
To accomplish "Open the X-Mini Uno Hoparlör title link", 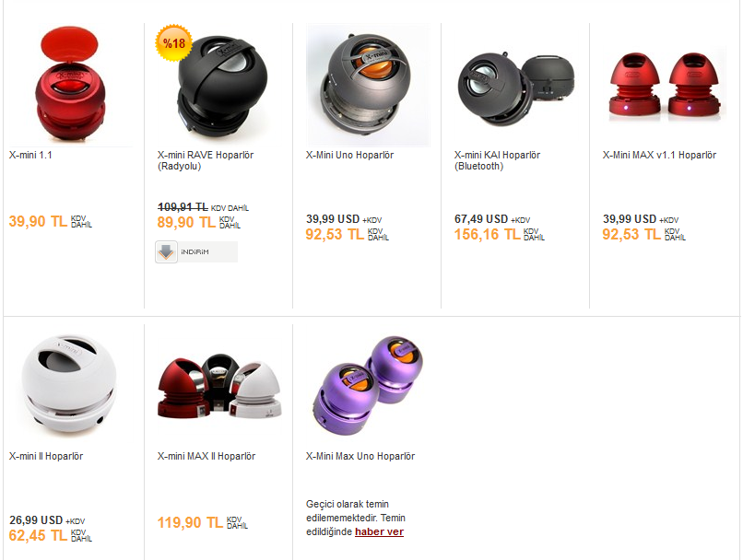I will 349,155.
